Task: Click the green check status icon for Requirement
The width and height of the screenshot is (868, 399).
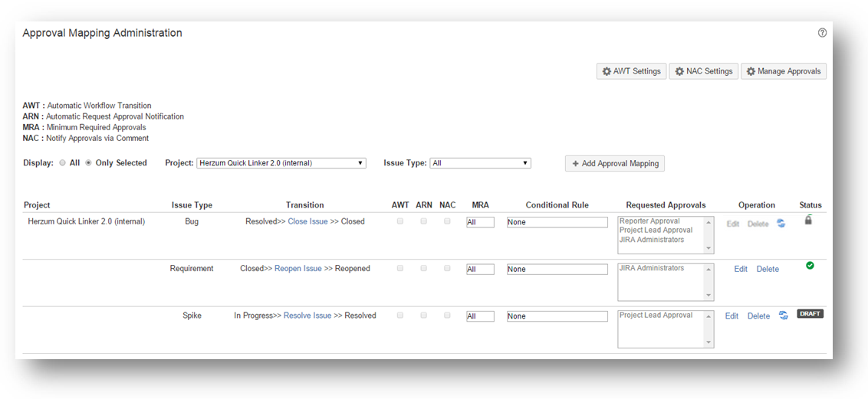Action: pos(810,266)
